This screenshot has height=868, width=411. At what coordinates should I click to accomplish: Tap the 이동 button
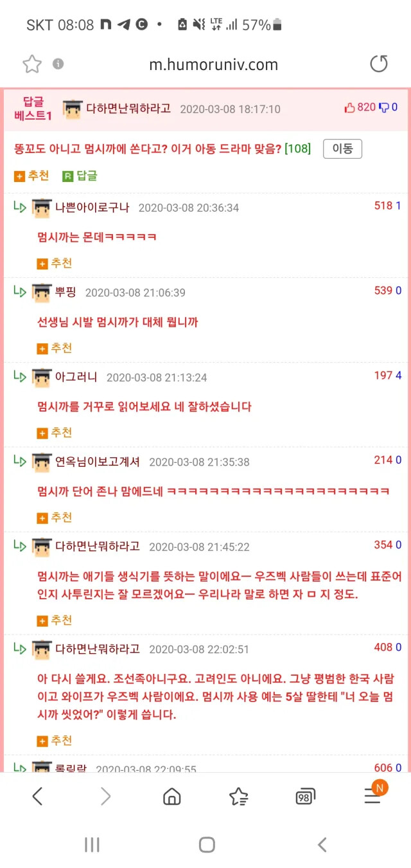point(342,149)
